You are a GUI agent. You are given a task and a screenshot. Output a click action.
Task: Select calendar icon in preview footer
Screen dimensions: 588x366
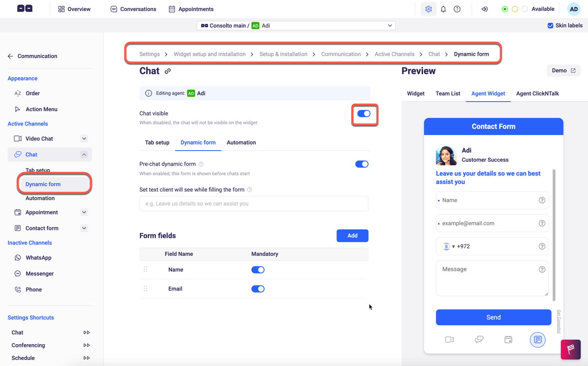click(x=508, y=340)
